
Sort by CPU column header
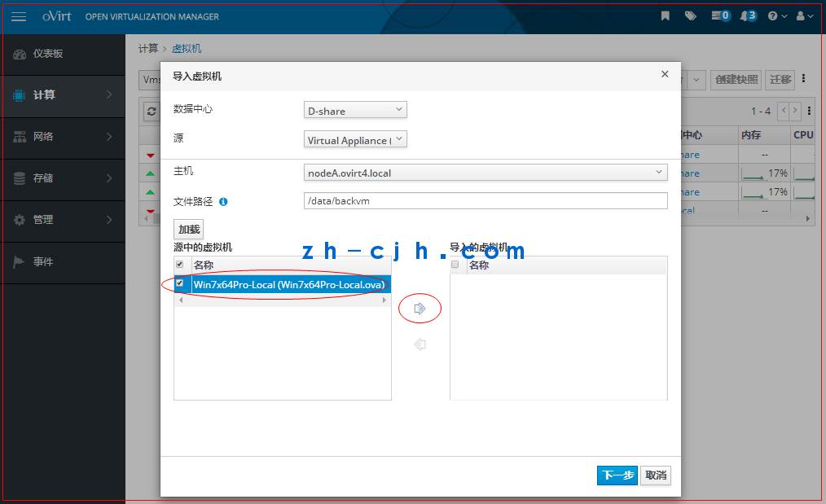click(x=803, y=135)
